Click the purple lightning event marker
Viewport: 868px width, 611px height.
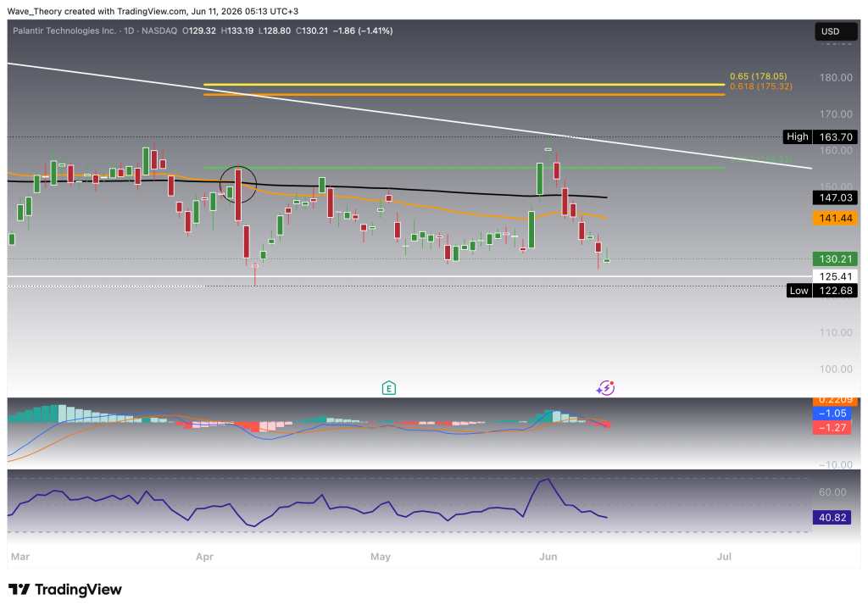click(x=605, y=388)
